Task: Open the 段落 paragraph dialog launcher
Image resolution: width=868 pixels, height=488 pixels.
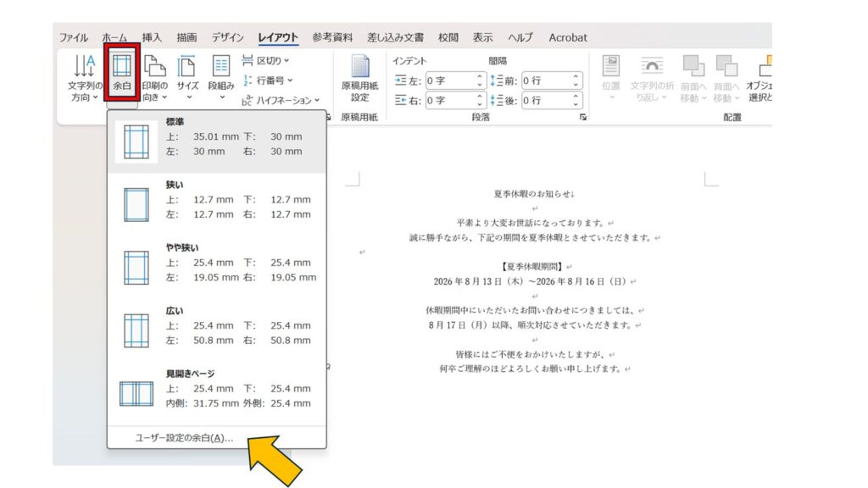Action: pos(583,118)
